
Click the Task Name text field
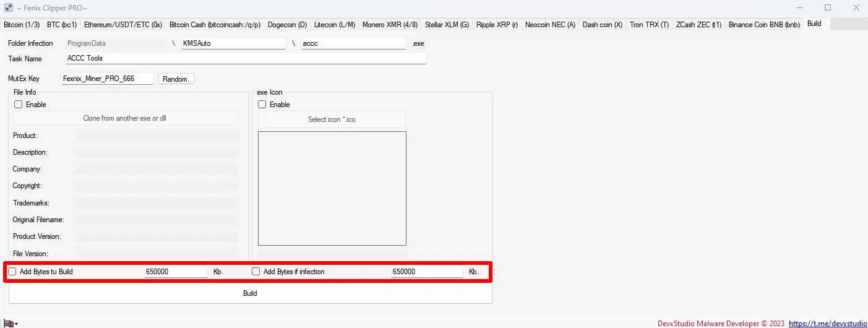tap(246, 58)
